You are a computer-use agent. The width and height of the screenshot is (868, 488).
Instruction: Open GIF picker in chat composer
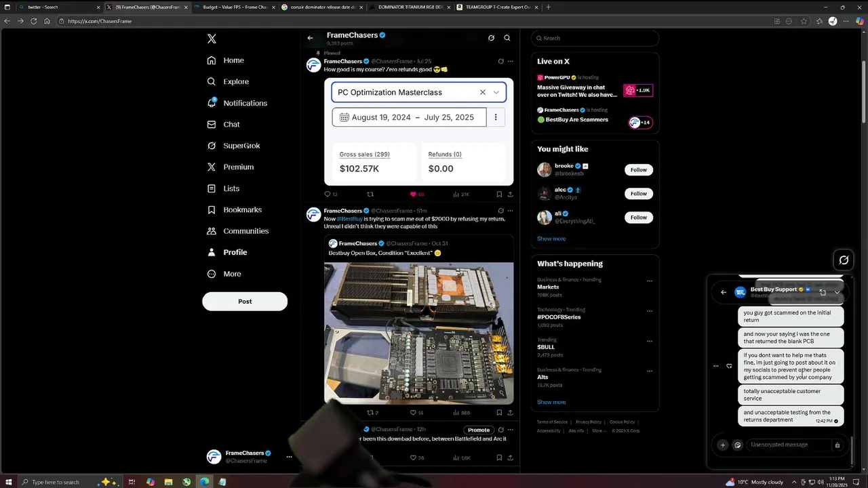(x=738, y=445)
